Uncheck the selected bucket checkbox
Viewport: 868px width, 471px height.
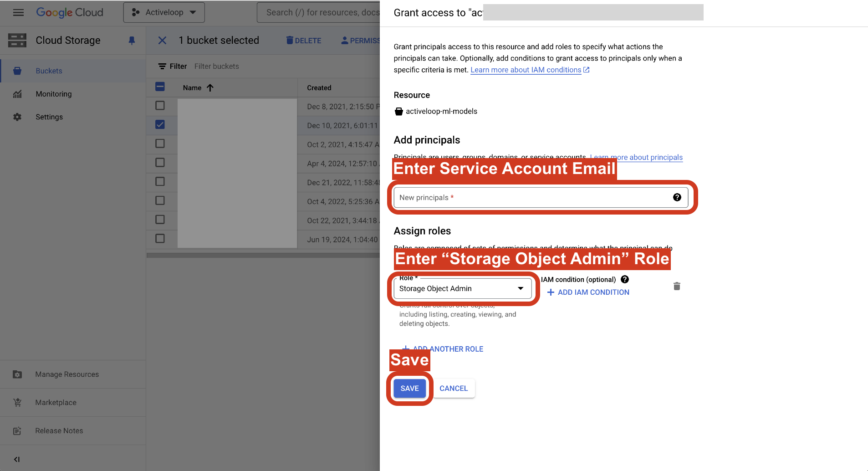pos(160,124)
